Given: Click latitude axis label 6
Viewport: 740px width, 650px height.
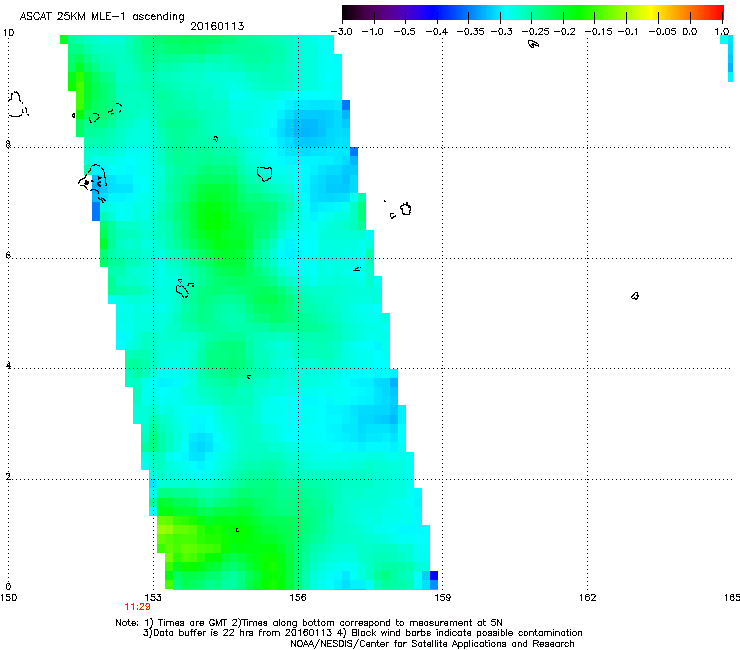Looking at the screenshot, I should pos(8,255).
